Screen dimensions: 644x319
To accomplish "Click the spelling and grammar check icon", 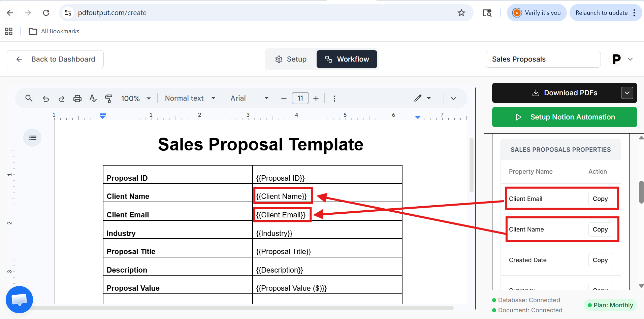I will click(93, 98).
